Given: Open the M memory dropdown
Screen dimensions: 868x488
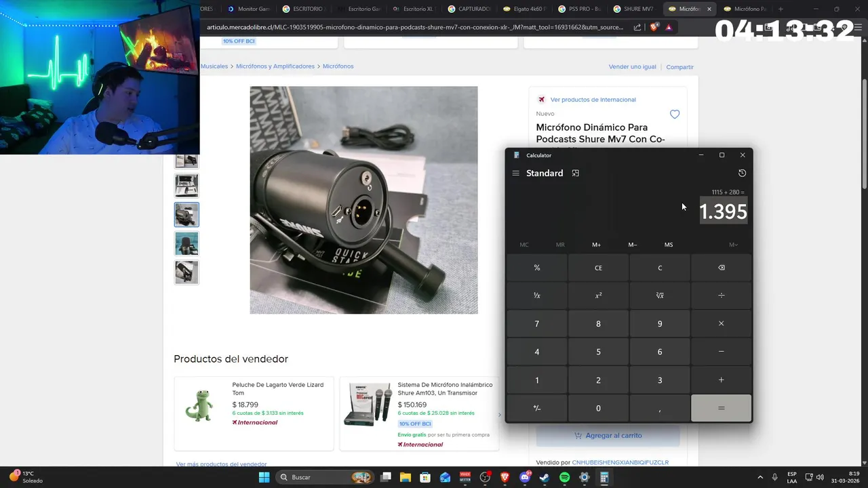Looking at the screenshot, I should coord(733,245).
